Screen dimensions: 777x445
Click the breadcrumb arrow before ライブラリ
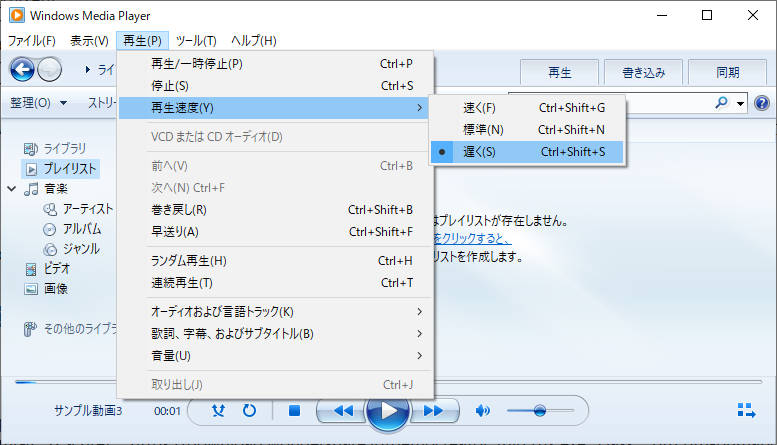tap(87, 69)
